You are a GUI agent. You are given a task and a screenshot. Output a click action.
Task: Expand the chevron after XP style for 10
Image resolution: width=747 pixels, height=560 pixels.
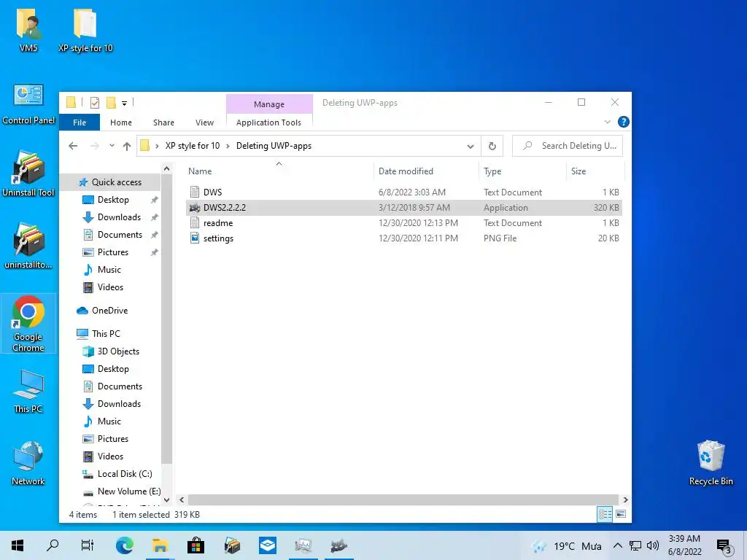(228, 146)
